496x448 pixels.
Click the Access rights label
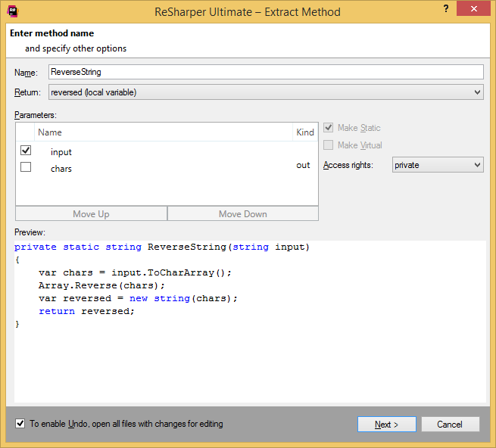point(348,165)
